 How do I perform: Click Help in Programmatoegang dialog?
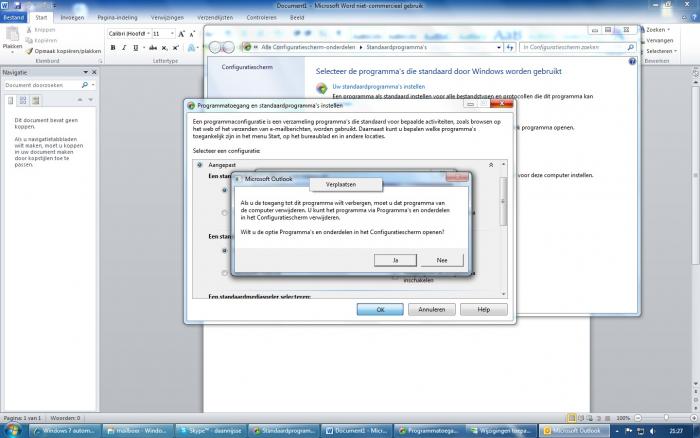point(483,309)
